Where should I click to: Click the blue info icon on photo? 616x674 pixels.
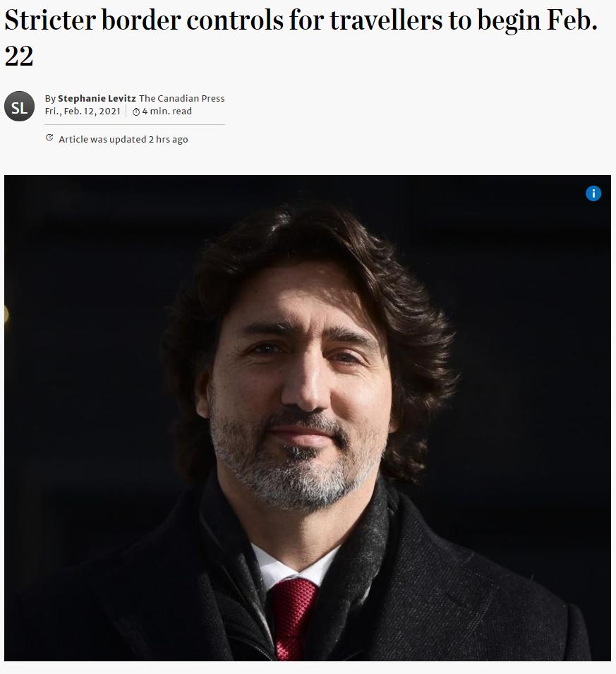click(x=593, y=193)
